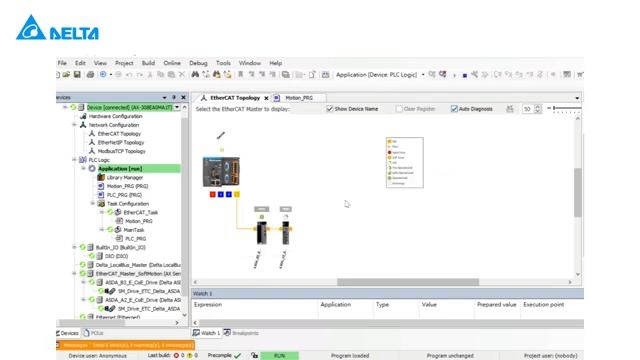
Task: Click the Undo toolbar icon
Action: [x=129, y=75]
